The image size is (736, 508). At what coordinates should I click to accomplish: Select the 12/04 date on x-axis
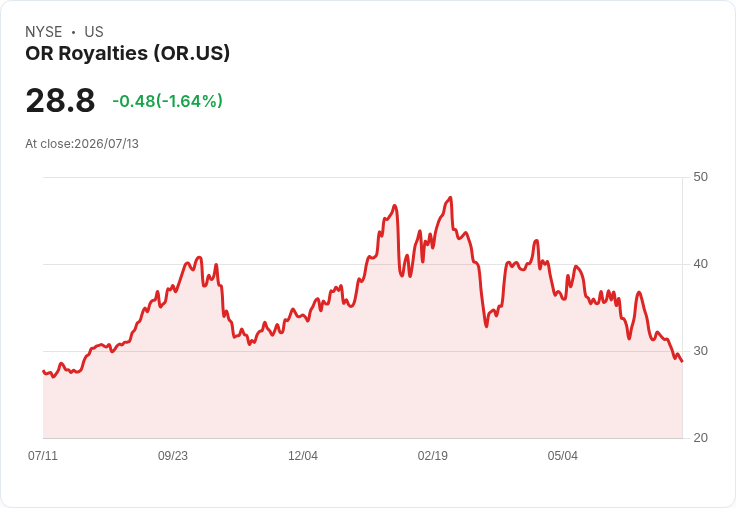click(303, 456)
